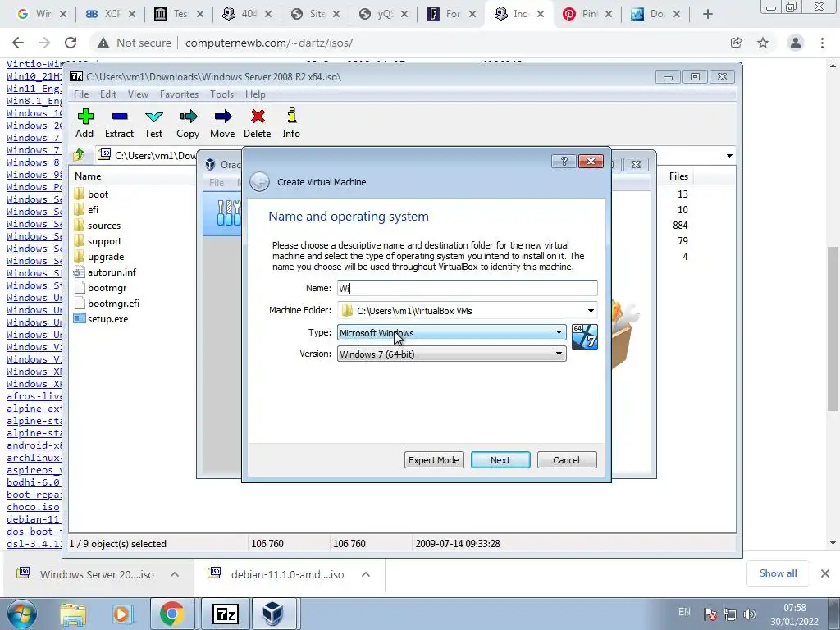This screenshot has height=630, width=840.
Task: Click the help question mark in VirtualBox dialog
Action: click(x=564, y=162)
